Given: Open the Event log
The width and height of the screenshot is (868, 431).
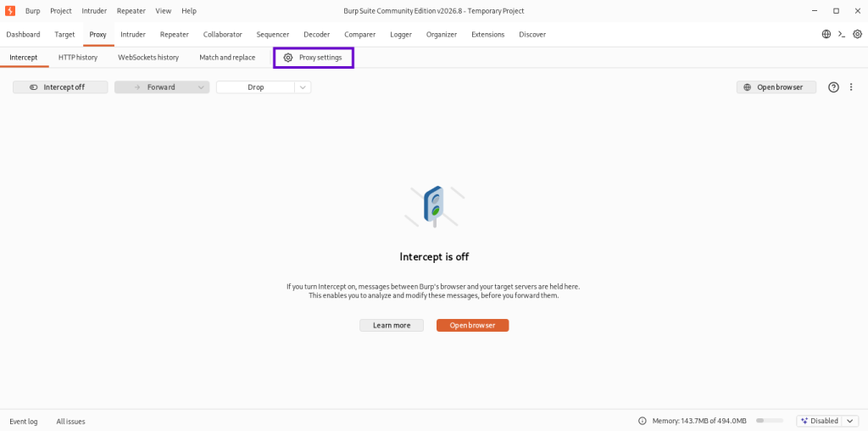Looking at the screenshot, I should (x=24, y=422).
